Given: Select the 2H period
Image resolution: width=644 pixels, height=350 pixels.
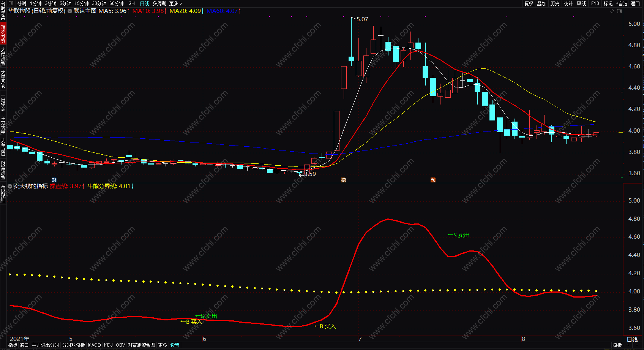Looking at the screenshot, I should (132, 3).
